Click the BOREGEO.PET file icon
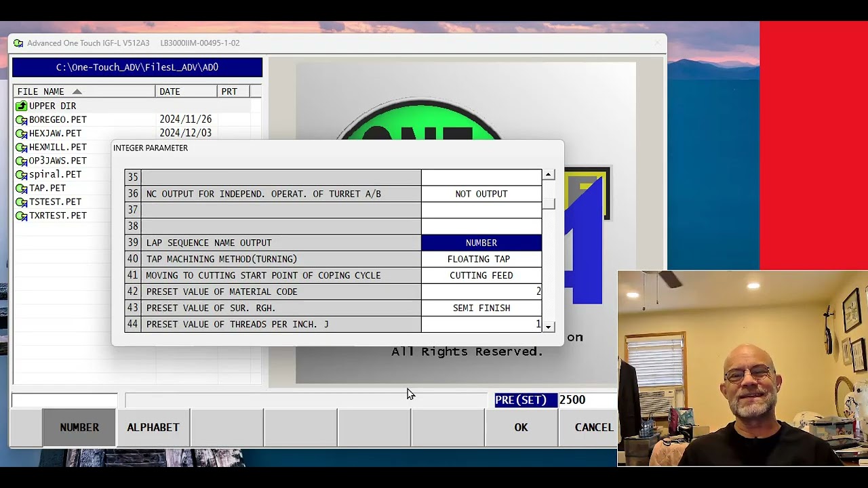The height and width of the screenshot is (488, 868). coord(21,120)
